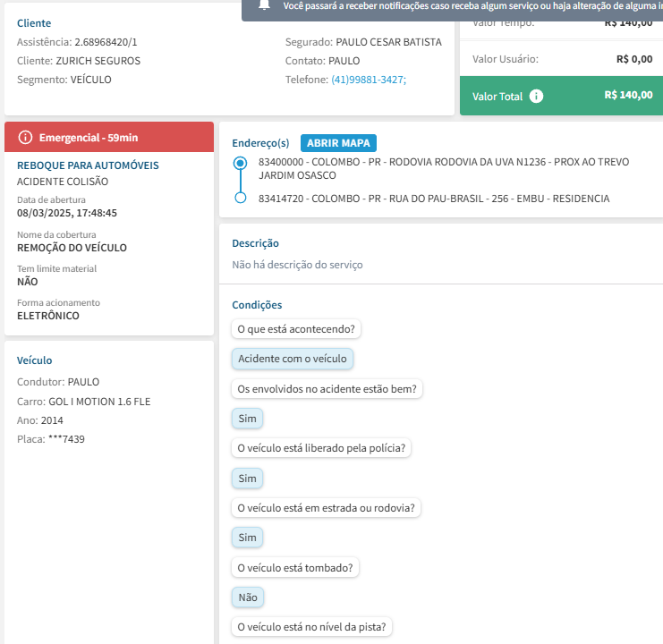
Task: Click the info icon beside Valor Total
Action: [536, 96]
